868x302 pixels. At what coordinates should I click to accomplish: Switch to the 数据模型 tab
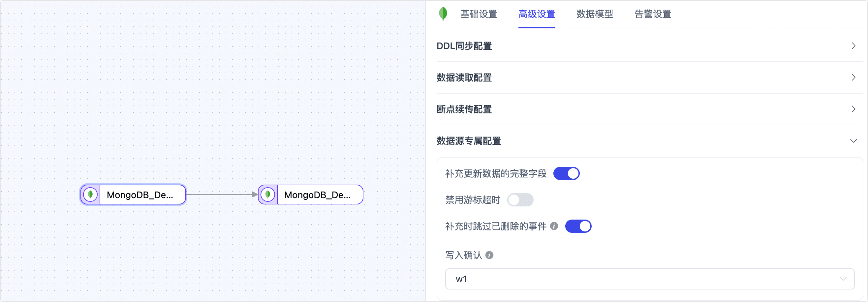point(594,14)
